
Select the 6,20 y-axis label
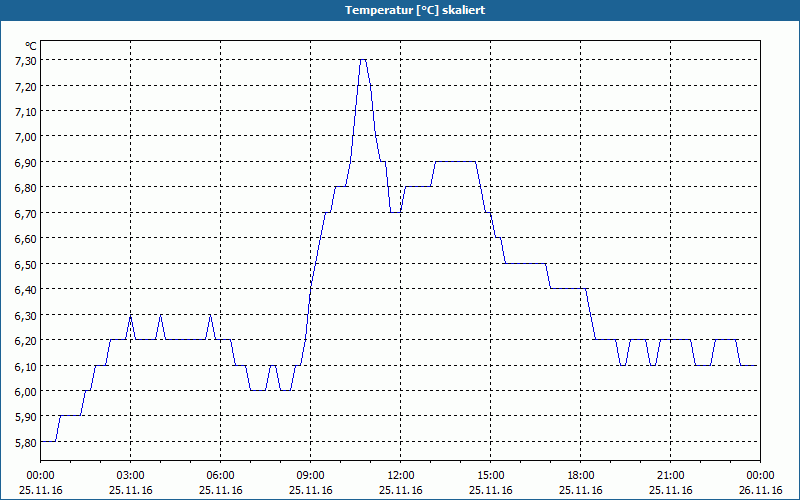click(26, 341)
